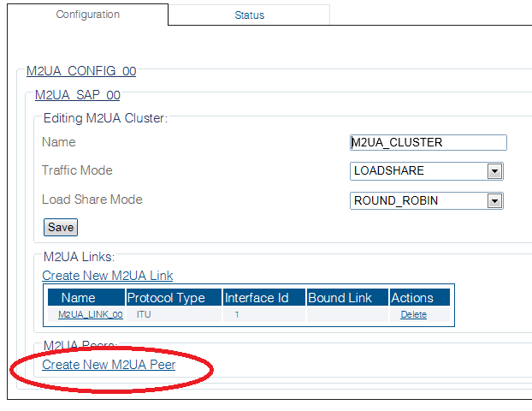Select the Configuration tab
The image size is (532, 411).
tap(87, 15)
